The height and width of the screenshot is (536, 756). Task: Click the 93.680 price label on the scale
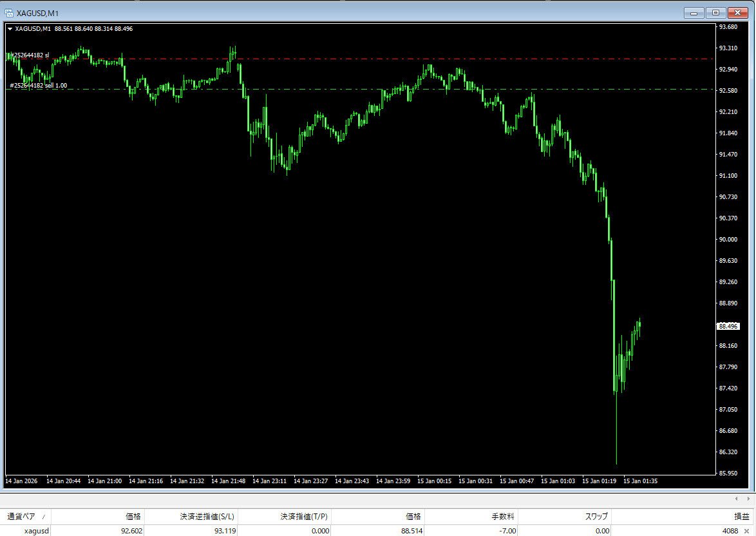click(728, 26)
